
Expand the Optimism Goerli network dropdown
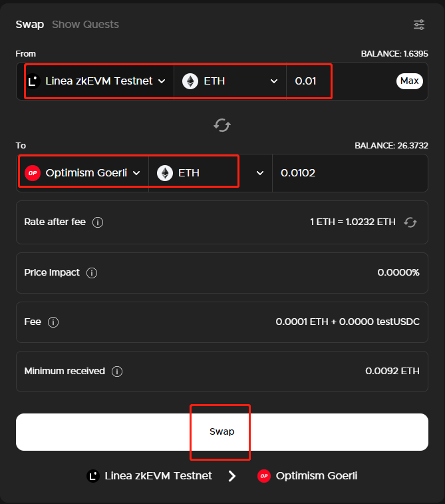click(x=136, y=173)
